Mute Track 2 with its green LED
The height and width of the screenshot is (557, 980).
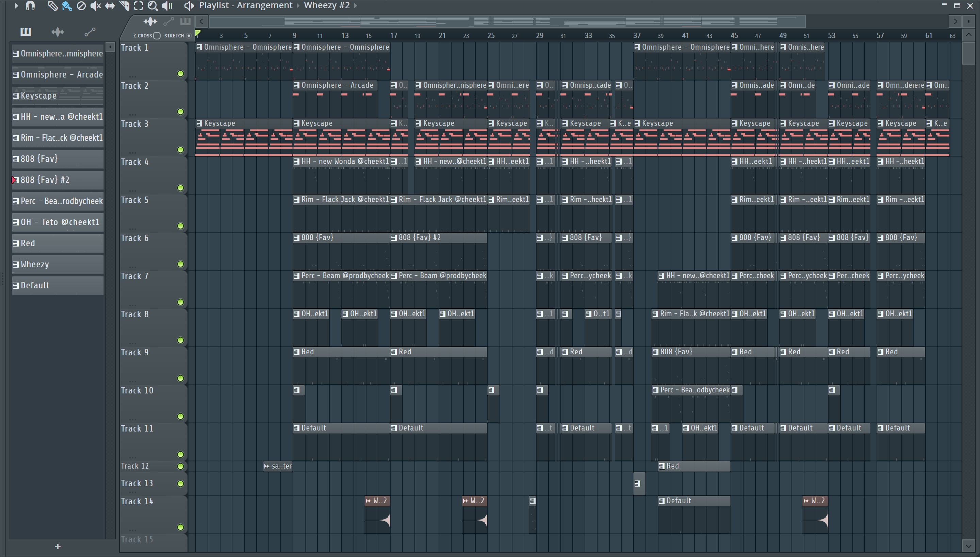coord(180,112)
